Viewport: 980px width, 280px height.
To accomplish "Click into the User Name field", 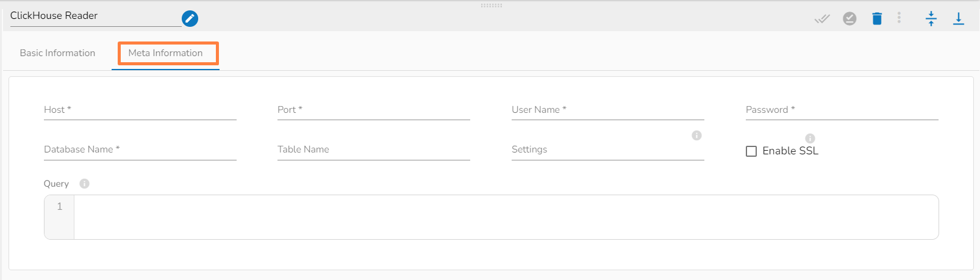I will 607,110.
